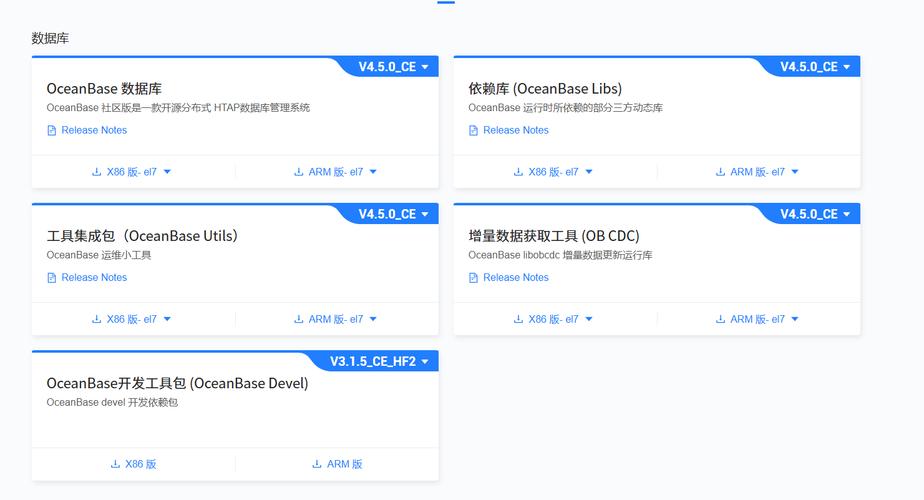This screenshot has width=924, height=500.
Task: Open the OceanBase Utils version dropdown V4.5.0_CE
Action: pos(393,214)
